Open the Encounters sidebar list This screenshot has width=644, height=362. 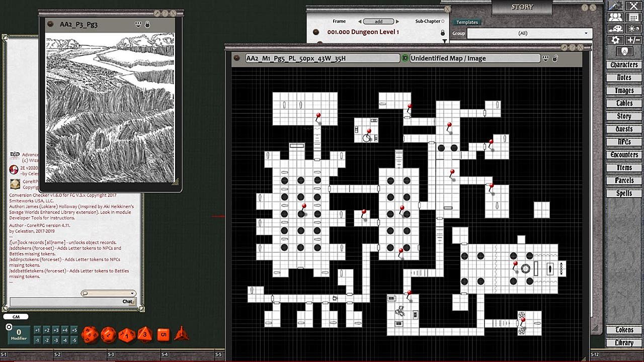coord(624,155)
